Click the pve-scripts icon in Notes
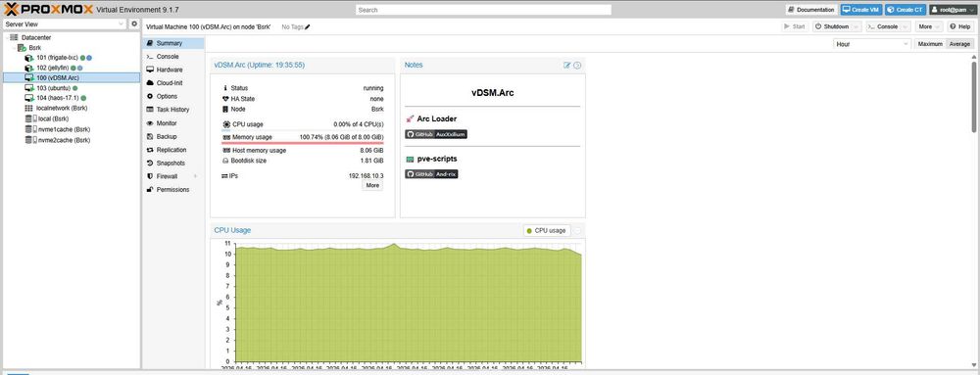This screenshot has height=375, width=980. pyautogui.click(x=410, y=160)
